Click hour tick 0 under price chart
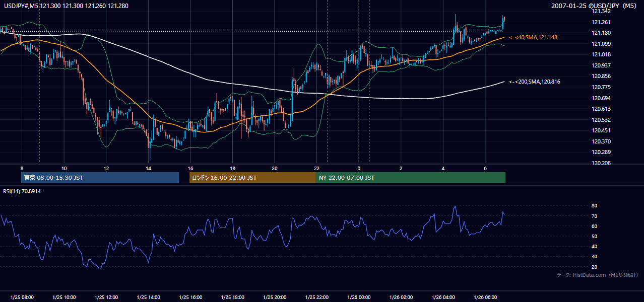 pyautogui.click(x=359, y=168)
